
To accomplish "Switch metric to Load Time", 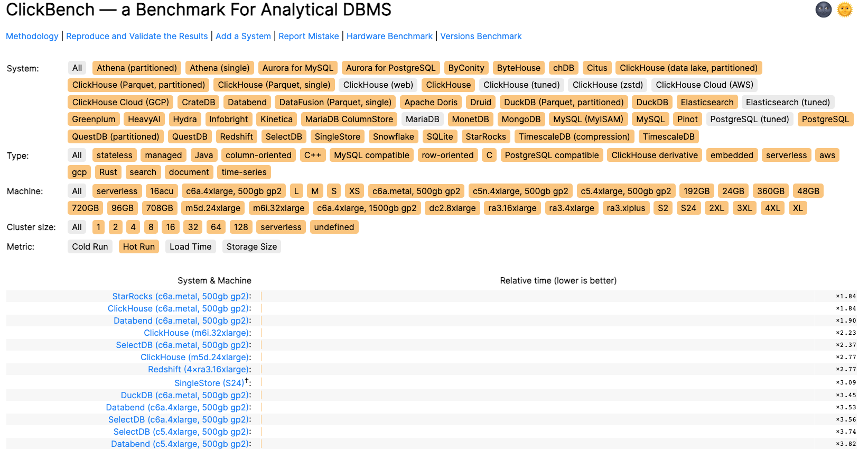I will [190, 246].
